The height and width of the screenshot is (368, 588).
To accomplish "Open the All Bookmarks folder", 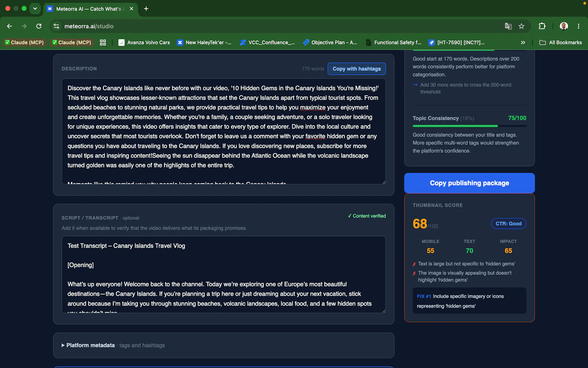I will (560, 42).
